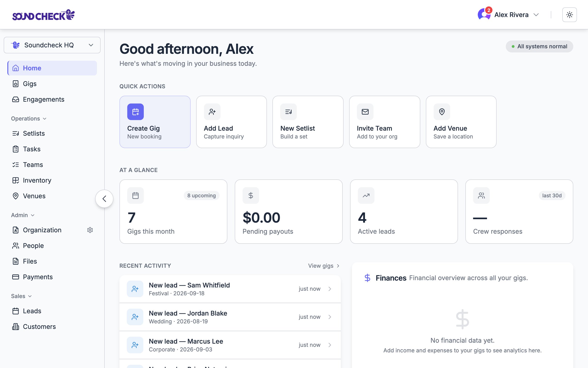Image resolution: width=588 pixels, height=368 pixels.
Task: Click the Add Venue quick action
Action: tap(461, 122)
